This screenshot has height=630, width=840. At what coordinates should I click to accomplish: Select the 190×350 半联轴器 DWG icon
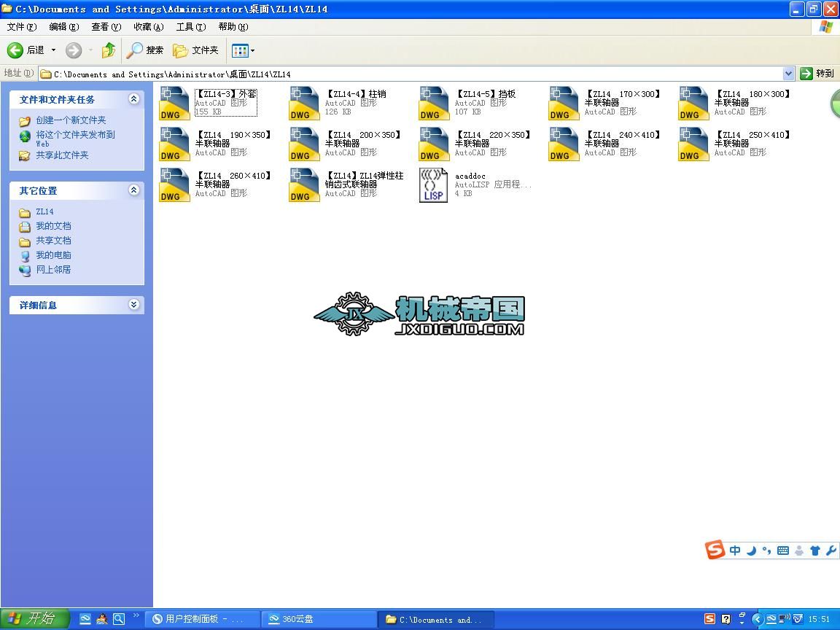[175, 144]
